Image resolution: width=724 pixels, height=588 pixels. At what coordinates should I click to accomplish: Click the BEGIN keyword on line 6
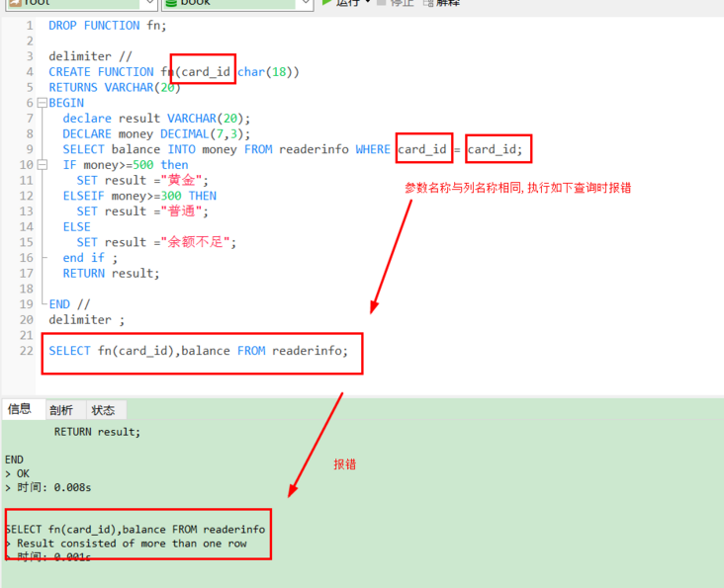pyautogui.click(x=66, y=103)
